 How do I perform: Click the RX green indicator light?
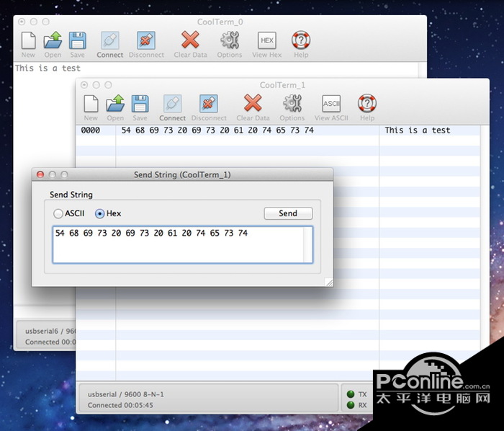(351, 405)
